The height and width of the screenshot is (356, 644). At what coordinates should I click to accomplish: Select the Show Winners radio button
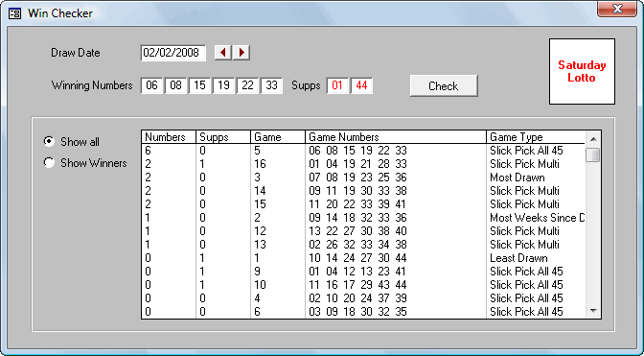[x=49, y=163]
